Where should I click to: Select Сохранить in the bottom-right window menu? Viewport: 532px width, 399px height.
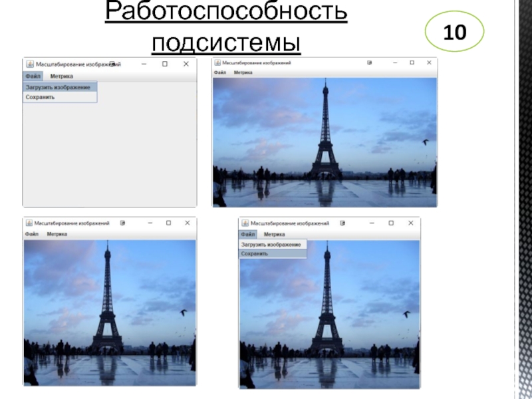point(255,253)
